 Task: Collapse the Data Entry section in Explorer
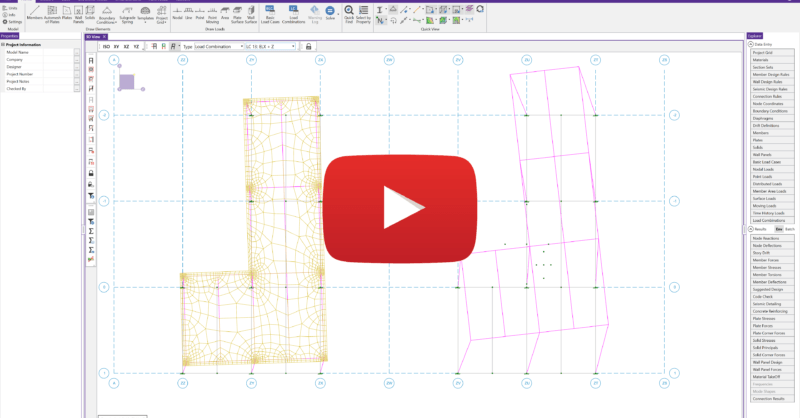[750, 45]
